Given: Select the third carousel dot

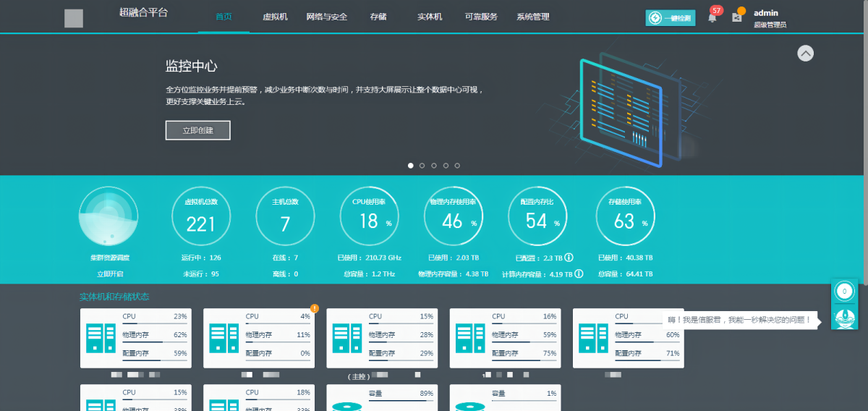Looking at the screenshot, I should [x=434, y=166].
